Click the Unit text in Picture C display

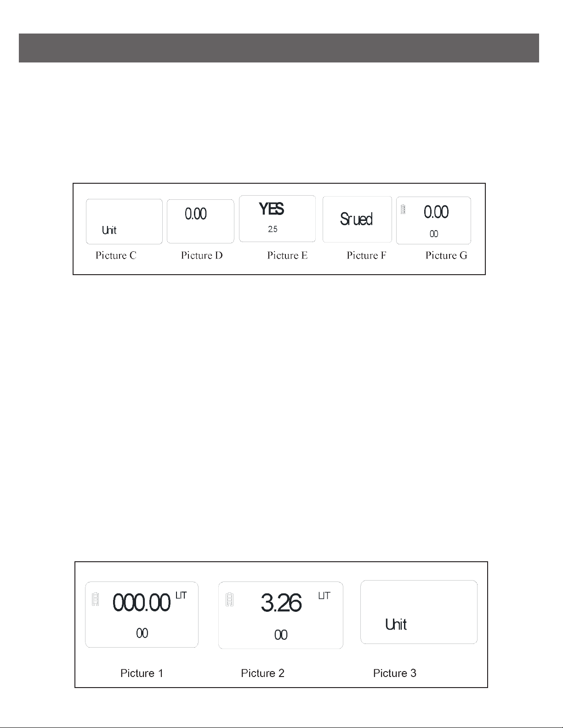click(x=109, y=230)
